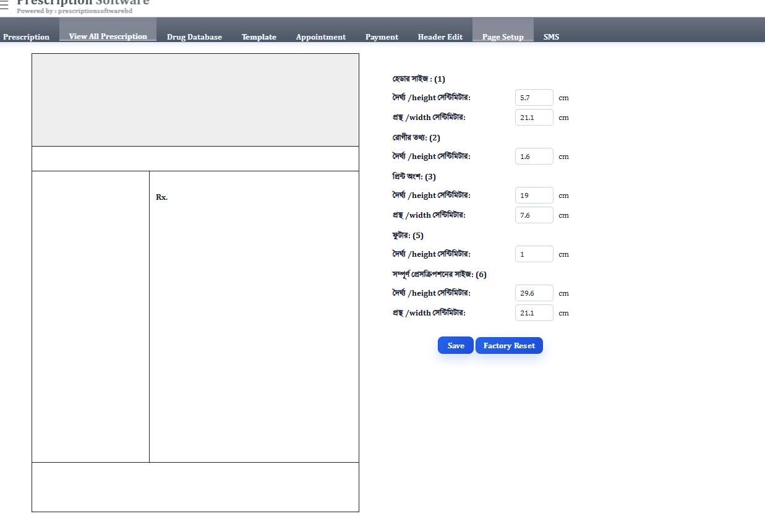Click the 'ফুটার: (5)' heading
765x532 pixels.
click(x=408, y=235)
